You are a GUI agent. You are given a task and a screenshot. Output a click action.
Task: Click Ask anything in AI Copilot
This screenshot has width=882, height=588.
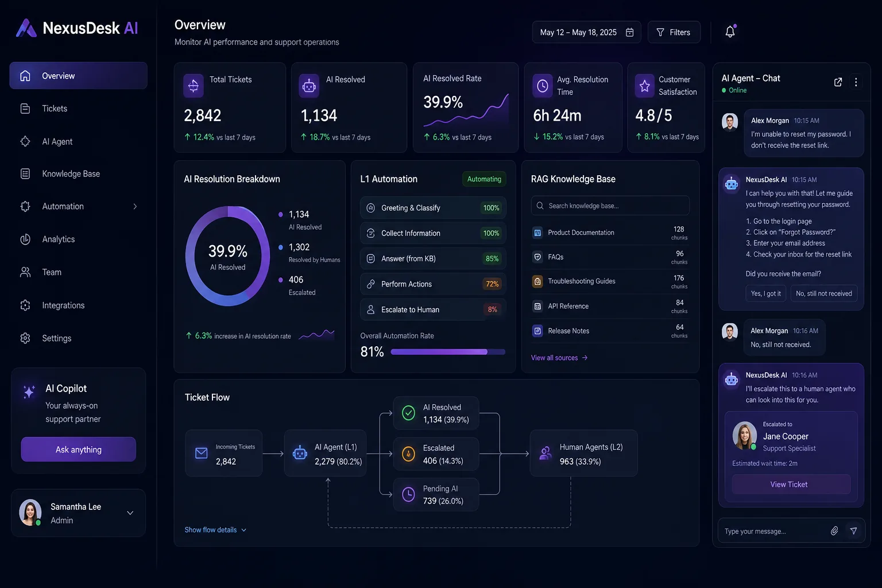pyautogui.click(x=79, y=450)
